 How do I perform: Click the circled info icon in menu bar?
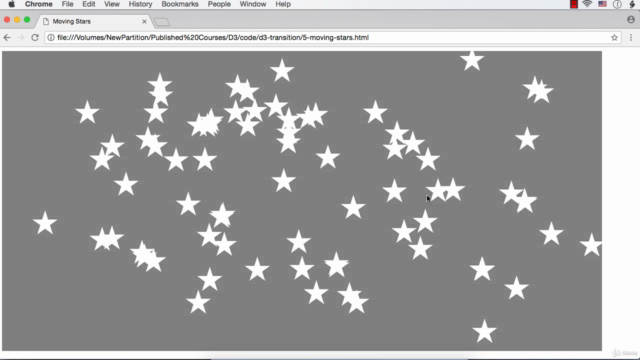[617, 4]
